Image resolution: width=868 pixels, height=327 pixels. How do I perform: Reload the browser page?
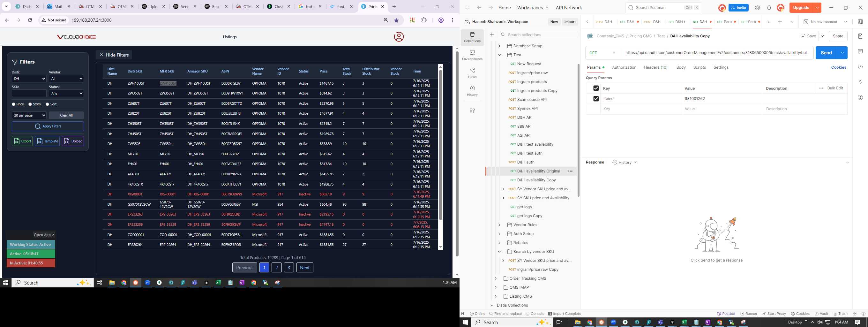[30, 20]
